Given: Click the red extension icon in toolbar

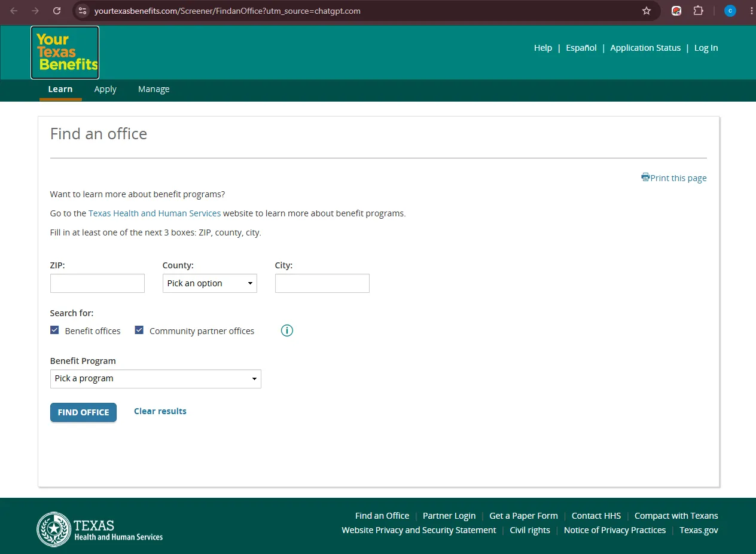Looking at the screenshot, I should [676, 11].
